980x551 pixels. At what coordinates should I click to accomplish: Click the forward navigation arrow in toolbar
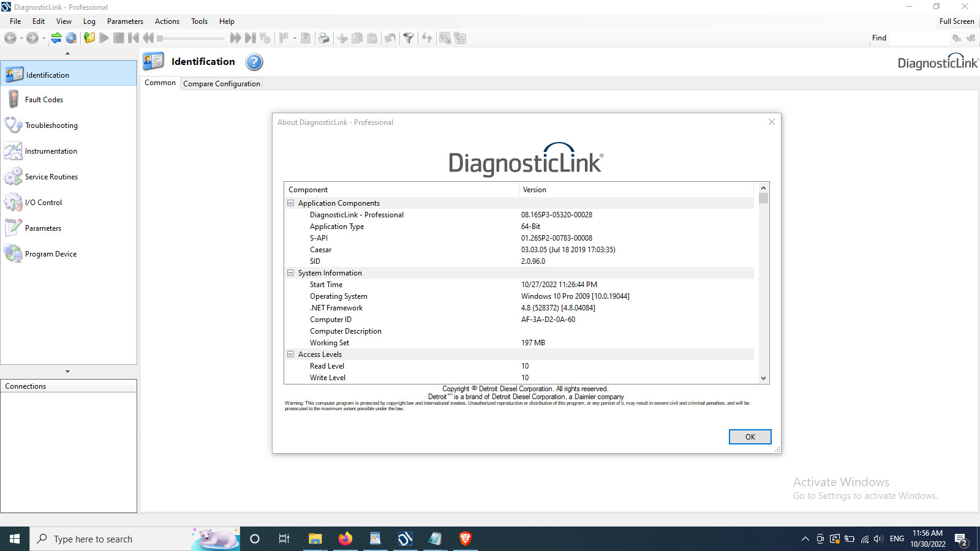click(x=32, y=38)
